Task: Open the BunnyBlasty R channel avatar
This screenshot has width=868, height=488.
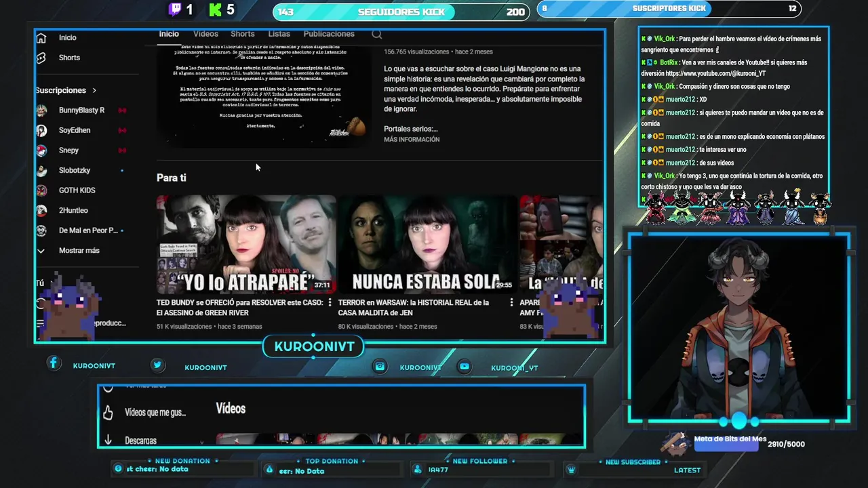Action: [x=41, y=110]
